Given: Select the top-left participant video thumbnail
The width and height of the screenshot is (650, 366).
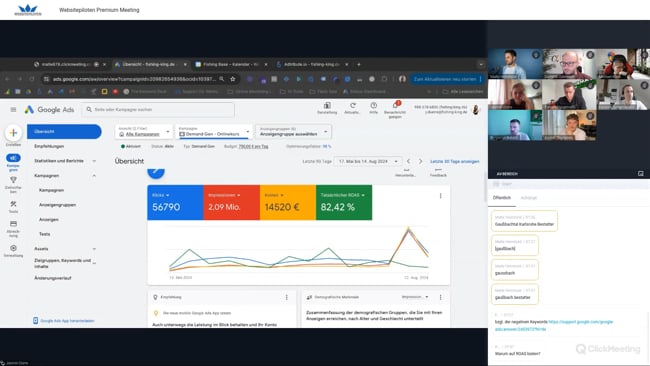Looking at the screenshot, I should click(514, 64).
